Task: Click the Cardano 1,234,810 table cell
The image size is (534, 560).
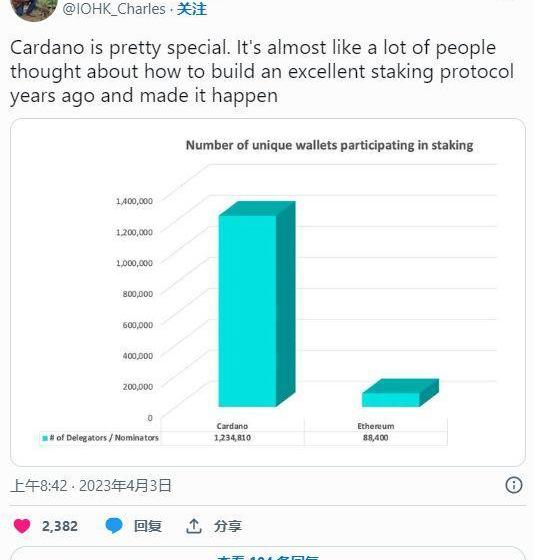Action: click(x=232, y=438)
